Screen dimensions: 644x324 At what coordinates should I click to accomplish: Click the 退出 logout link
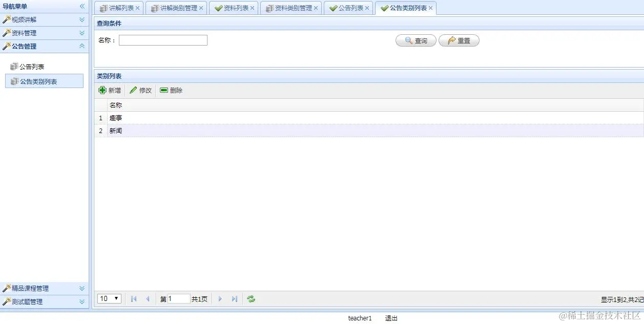coord(391,318)
